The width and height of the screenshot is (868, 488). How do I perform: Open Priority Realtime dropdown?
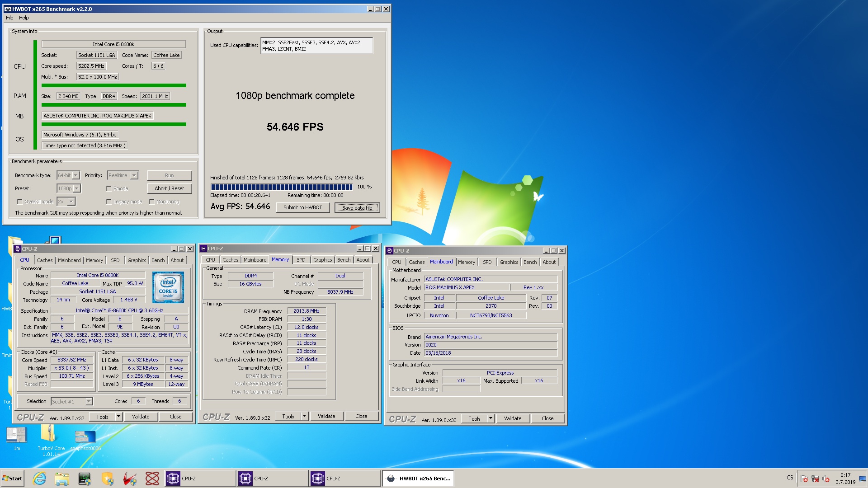coord(134,175)
